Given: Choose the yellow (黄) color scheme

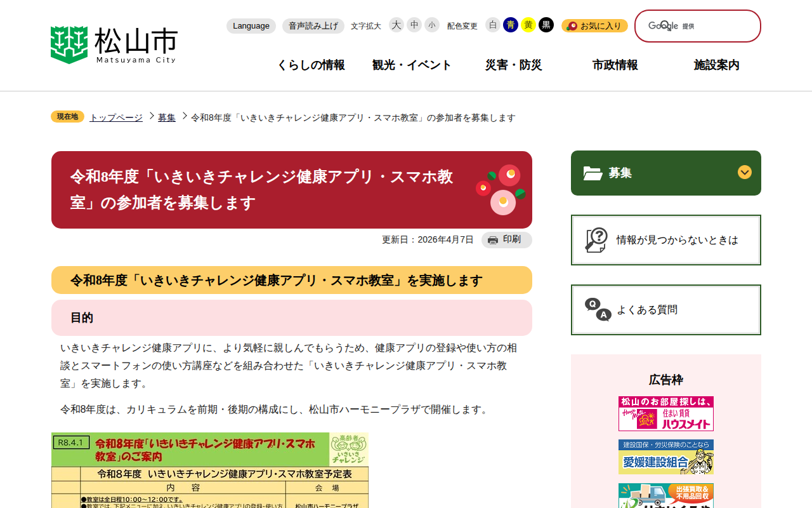Looking at the screenshot, I should (x=528, y=25).
